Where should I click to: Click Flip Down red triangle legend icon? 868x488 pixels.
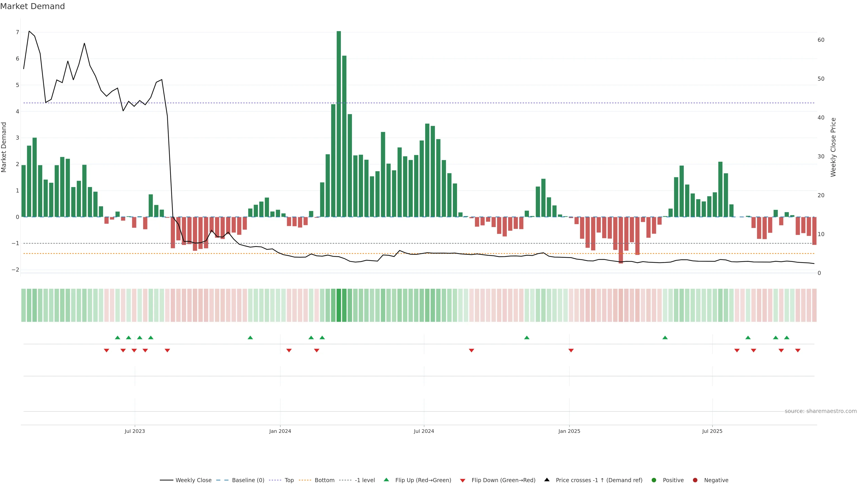tap(463, 481)
